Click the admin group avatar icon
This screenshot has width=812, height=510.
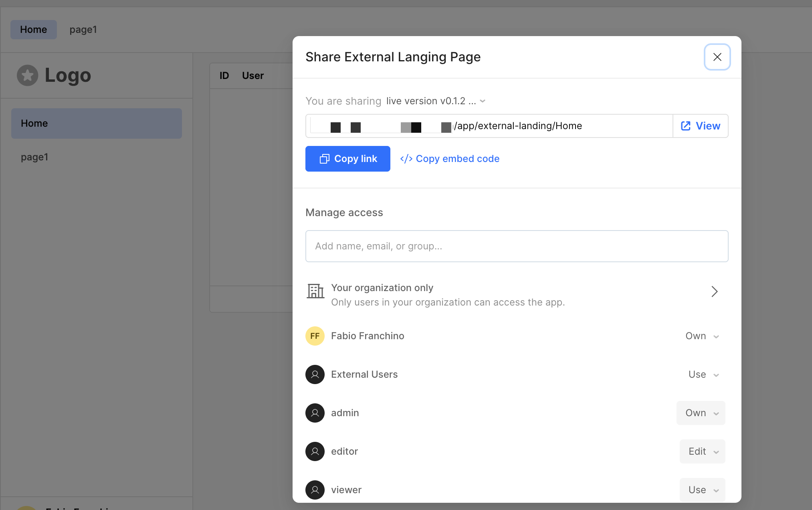315,413
